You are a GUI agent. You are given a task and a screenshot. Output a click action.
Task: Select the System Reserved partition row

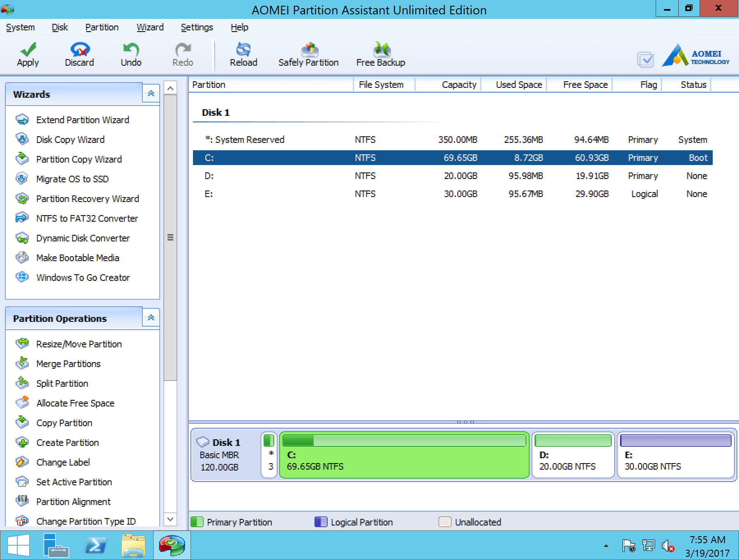click(x=452, y=140)
